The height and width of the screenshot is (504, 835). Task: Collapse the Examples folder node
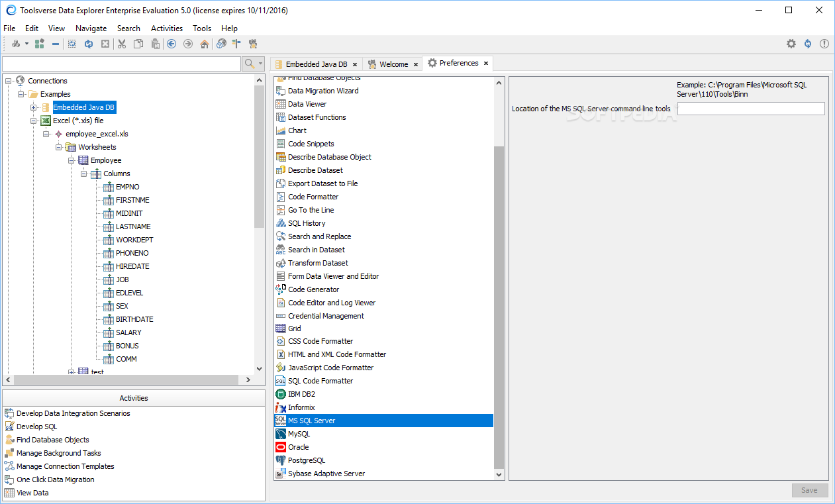21,94
